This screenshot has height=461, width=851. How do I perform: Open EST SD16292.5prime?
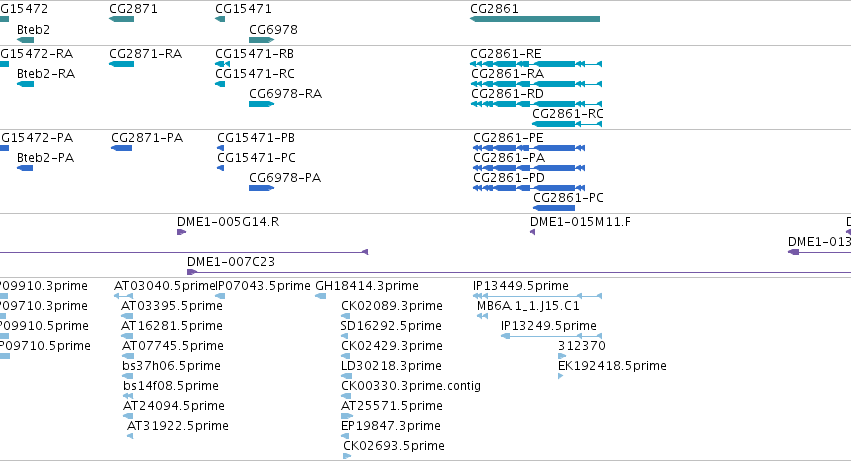(391, 326)
